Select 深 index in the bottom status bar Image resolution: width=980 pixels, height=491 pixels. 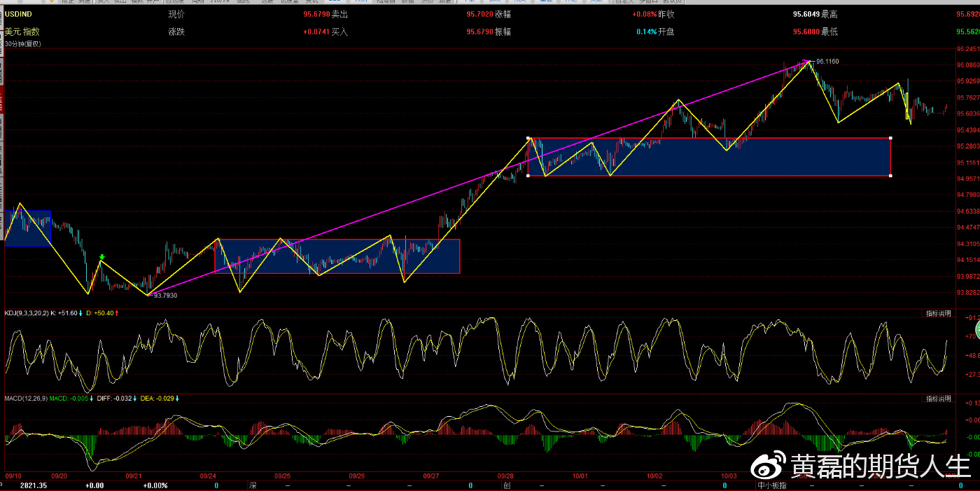click(253, 485)
